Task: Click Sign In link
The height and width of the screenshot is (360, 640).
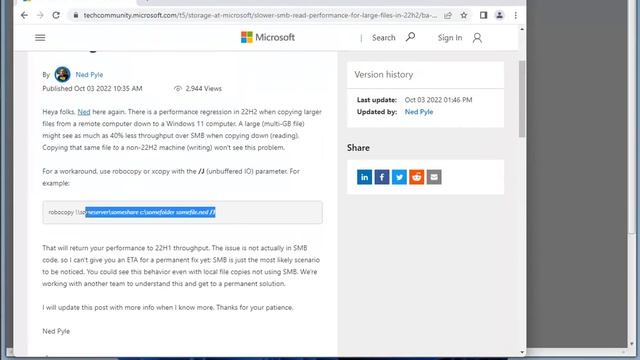Action: coord(450,38)
